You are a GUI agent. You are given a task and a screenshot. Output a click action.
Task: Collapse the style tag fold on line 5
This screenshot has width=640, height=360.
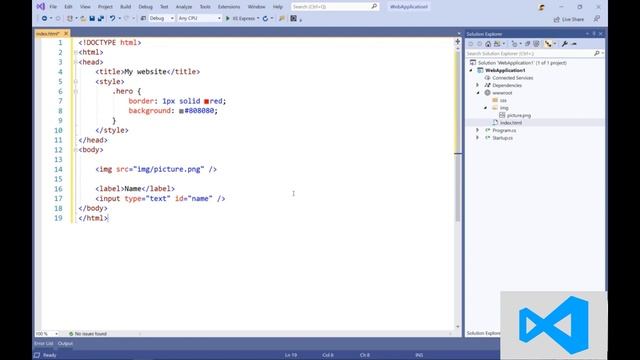tap(76, 82)
